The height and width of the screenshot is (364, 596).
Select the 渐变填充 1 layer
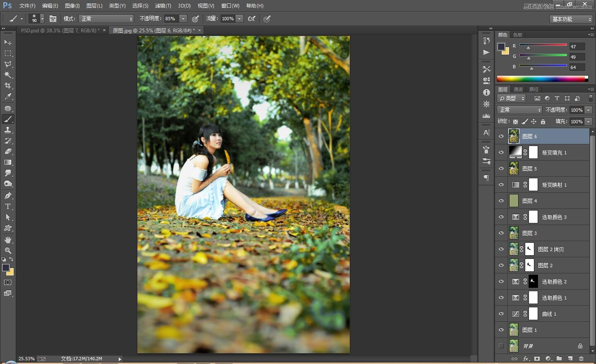[x=554, y=153]
